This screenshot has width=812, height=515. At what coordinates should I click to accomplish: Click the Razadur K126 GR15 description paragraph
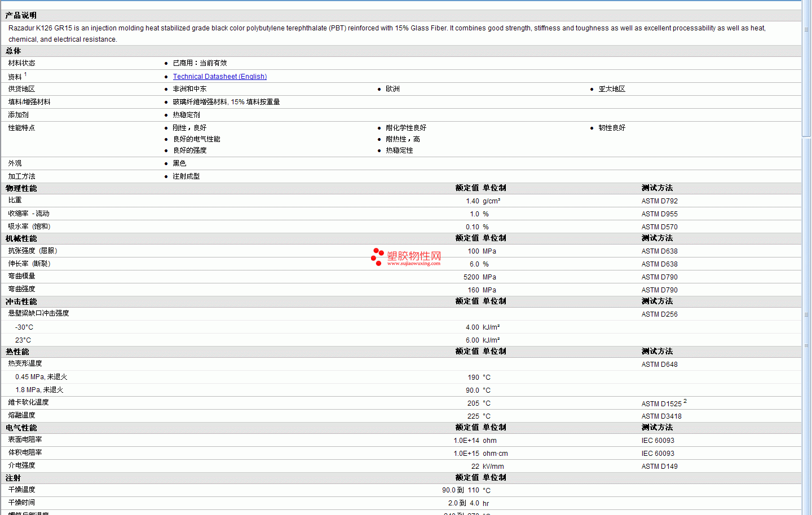(387, 34)
